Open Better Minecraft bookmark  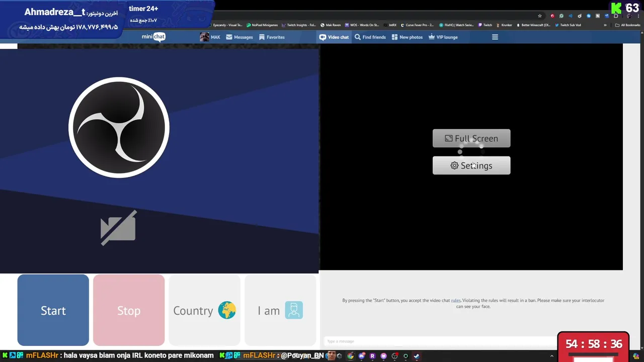(533, 25)
